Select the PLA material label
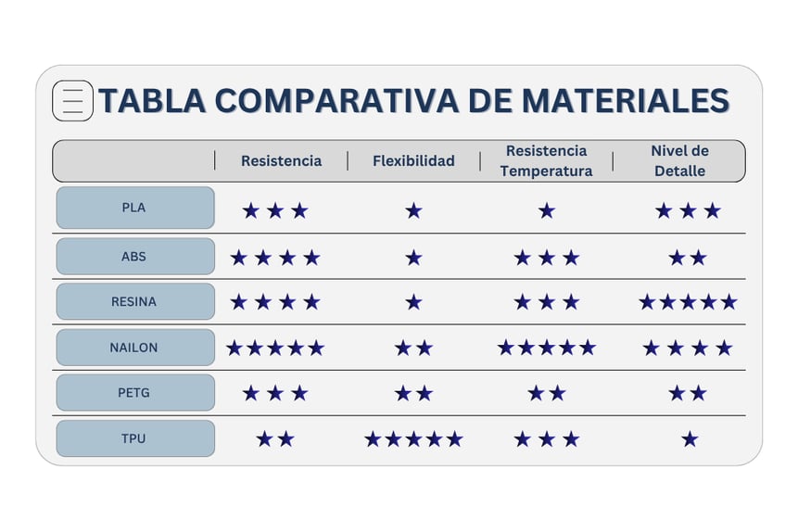 pyautogui.click(x=135, y=208)
